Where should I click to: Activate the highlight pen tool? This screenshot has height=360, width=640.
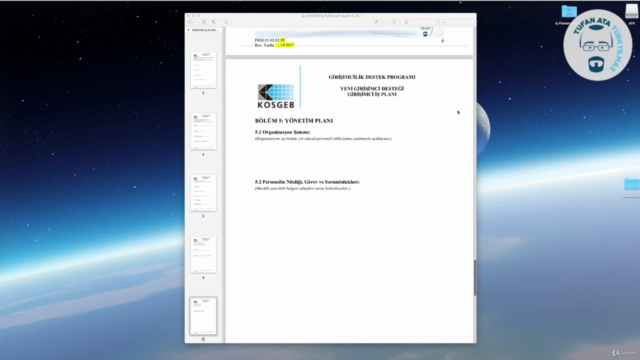click(376, 22)
